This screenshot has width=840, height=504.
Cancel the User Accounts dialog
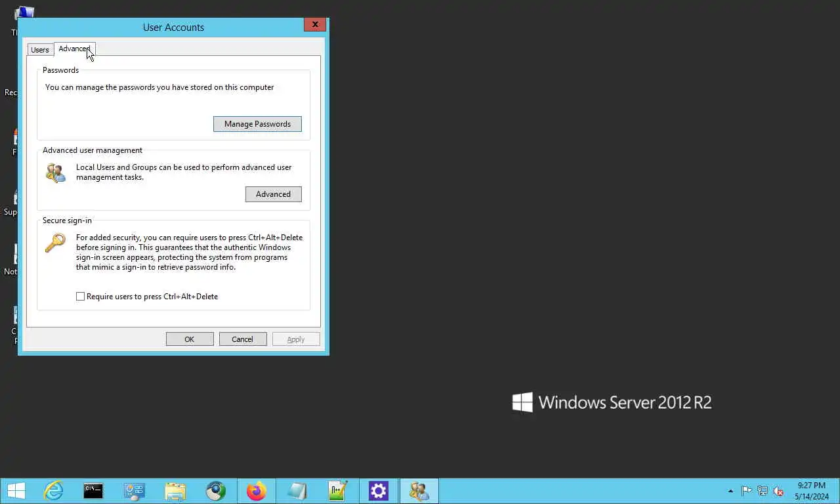tap(242, 339)
